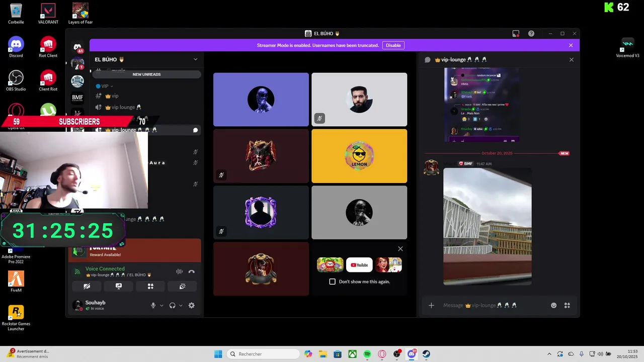The height and width of the screenshot is (362, 644).
Task: Disconnect from voice with hang-up icon
Action: tap(191, 271)
